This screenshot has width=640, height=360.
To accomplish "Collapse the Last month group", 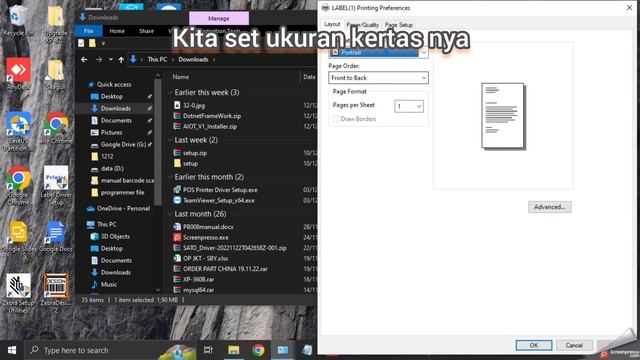I will click(170, 214).
